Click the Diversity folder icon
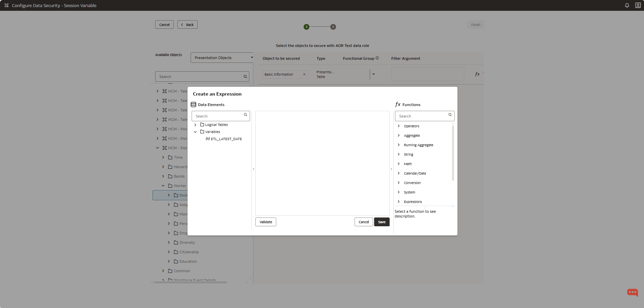Screen dimensions: 644x308 tap(176, 242)
